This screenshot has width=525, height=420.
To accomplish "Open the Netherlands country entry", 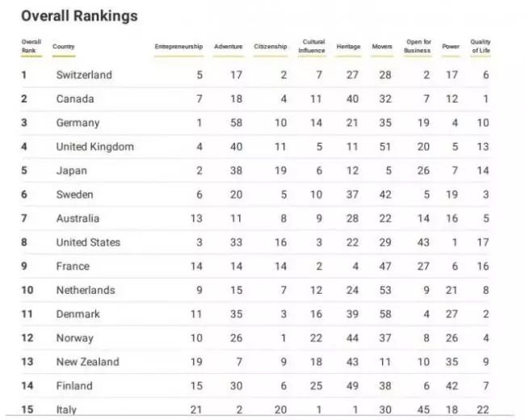I will pyautogui.click(x=86, y=290).
